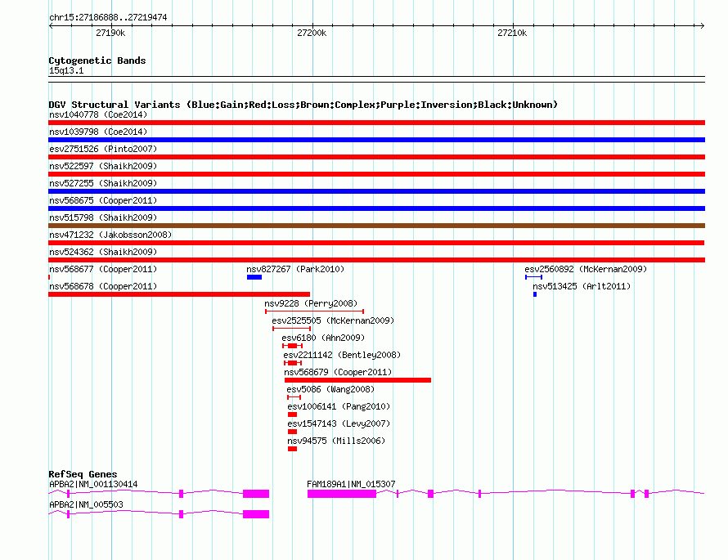Select the nsv513425 (Arlt2011) label

[582, 286]
